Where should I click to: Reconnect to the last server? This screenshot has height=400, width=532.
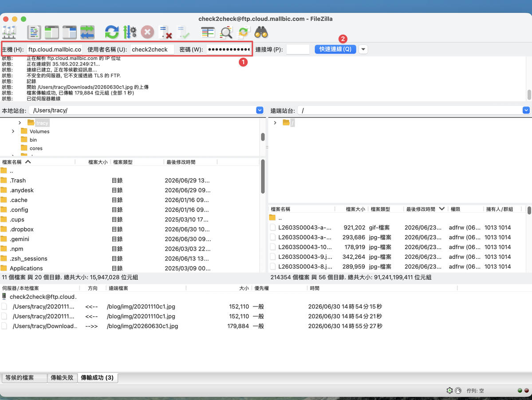point(183,32)
